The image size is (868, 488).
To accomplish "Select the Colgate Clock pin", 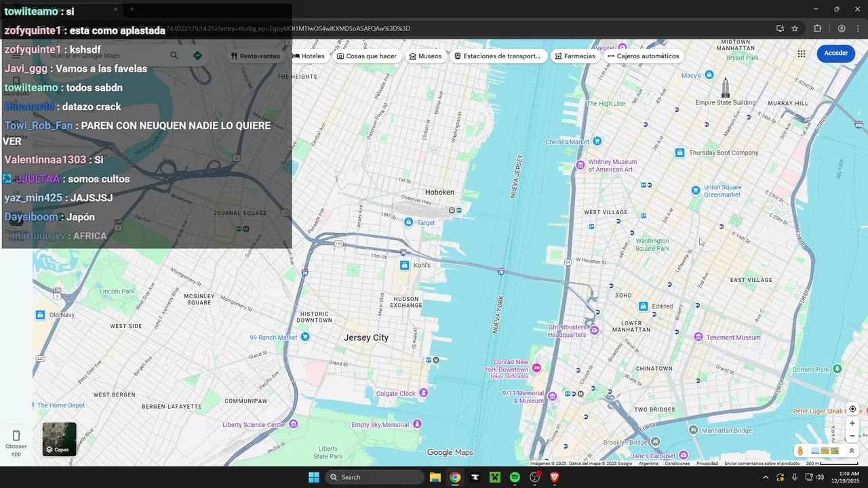I will click(424, 393).
